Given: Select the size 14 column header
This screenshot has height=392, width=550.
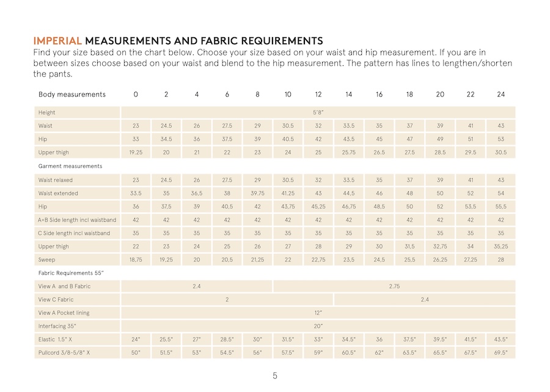Looking at the screenshot, I should point(348,95).
